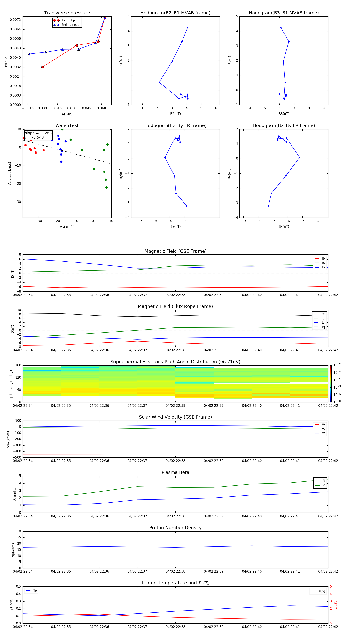Select the "r = -0.548" annotation

[35, 137]
